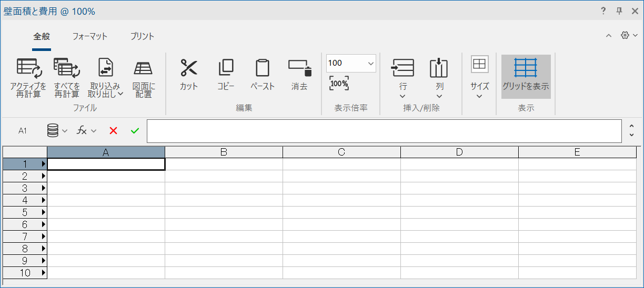Viewport: 644px width, 288px height.
Task: Open the サイズ dropdown
Action: coord(479,96)
